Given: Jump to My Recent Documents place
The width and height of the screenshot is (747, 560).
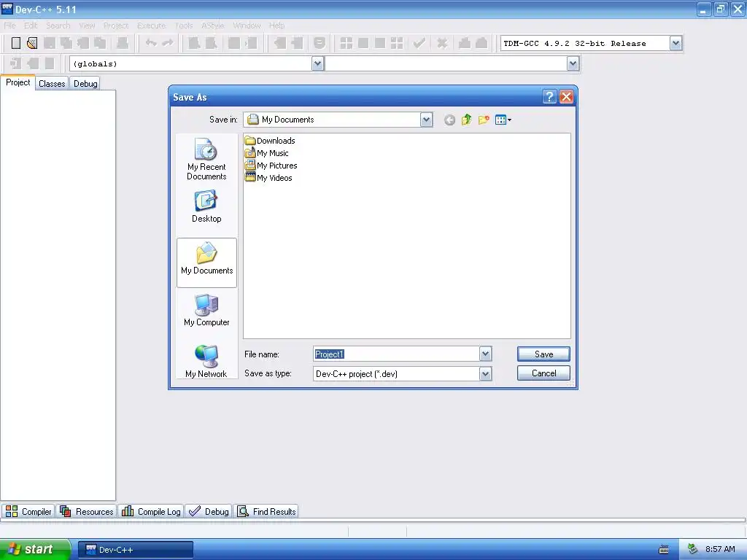Looking at the screenshot, I should (x=206, y=159).
